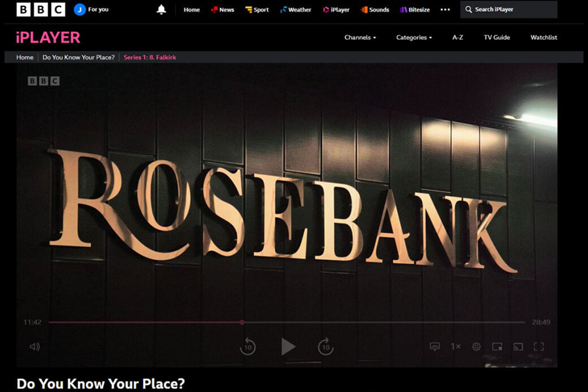Toggle subtitles on the player
Image resolution: width=588 pixels, height=392 pixels.
pyautogui.click(x=434, y=347)
